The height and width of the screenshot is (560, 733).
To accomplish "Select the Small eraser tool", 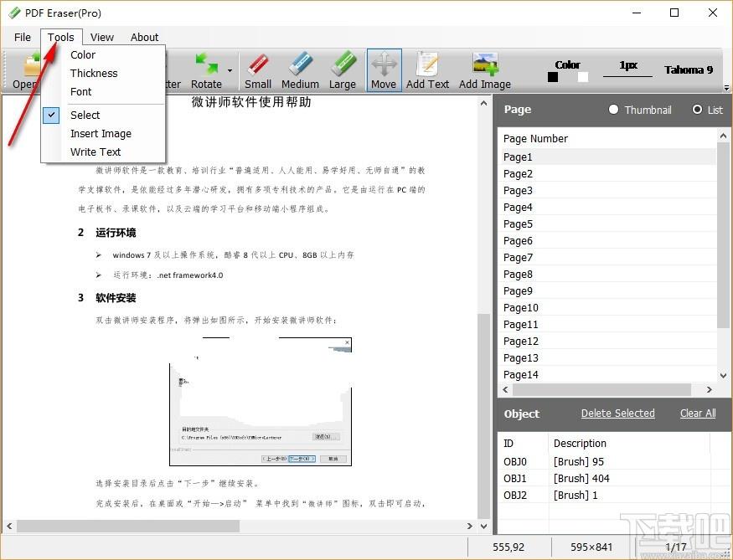I will [257, 70].
